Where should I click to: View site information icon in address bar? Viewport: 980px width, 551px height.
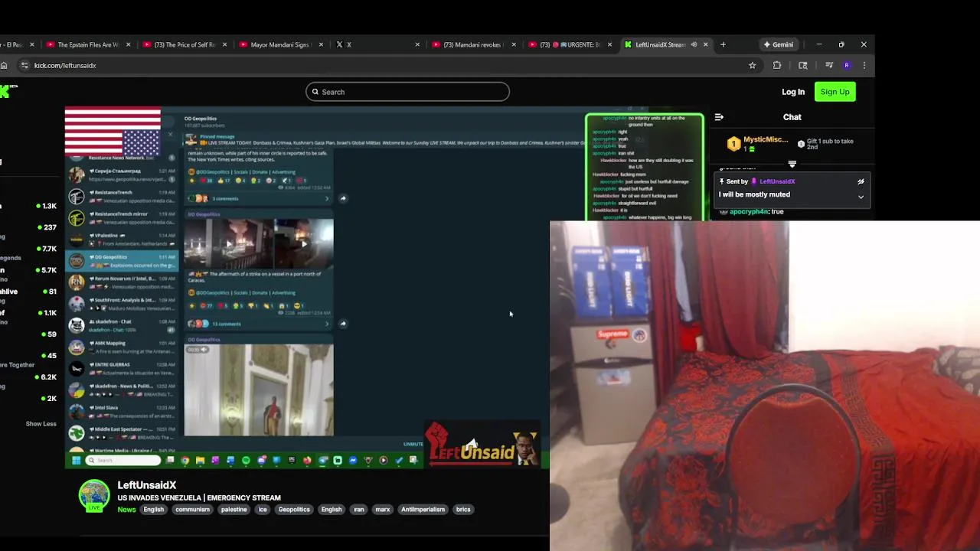(x=24, y=66)
